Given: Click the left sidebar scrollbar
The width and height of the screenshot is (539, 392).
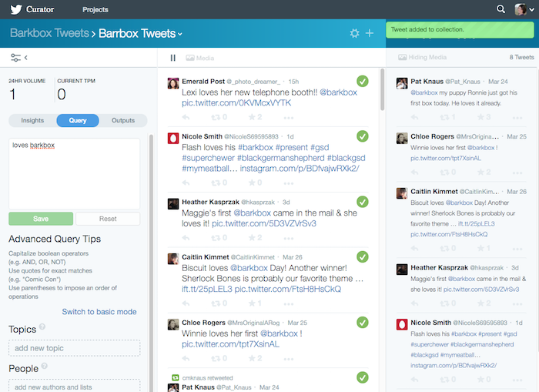Looking at the screenshot, I should (151, 263).
